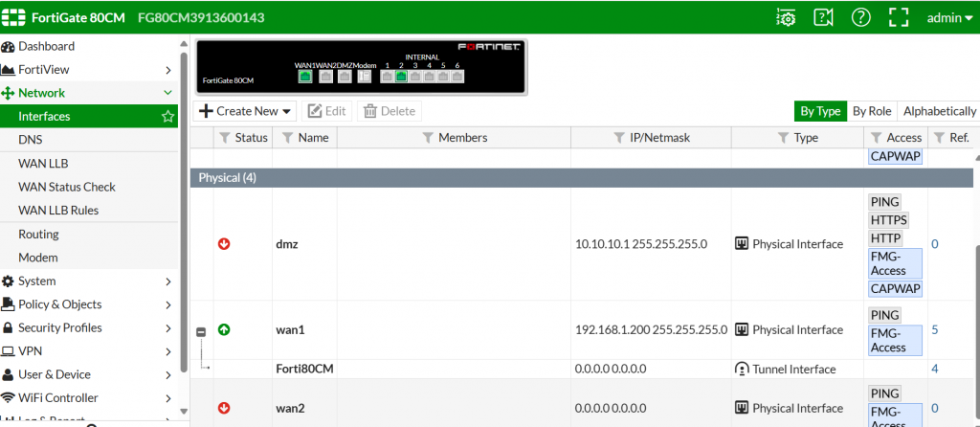
Task: Click the dmz down status icon
Action: coord(224,244)
